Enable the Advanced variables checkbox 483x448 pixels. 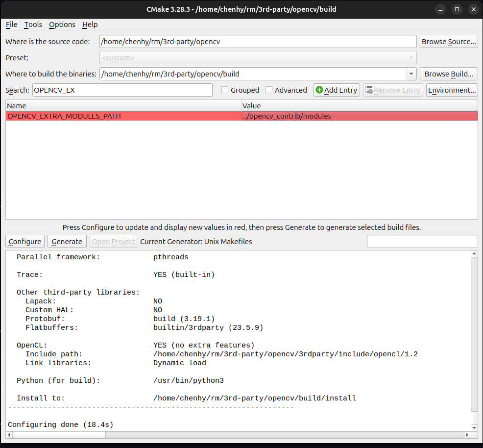pos(268,90)
